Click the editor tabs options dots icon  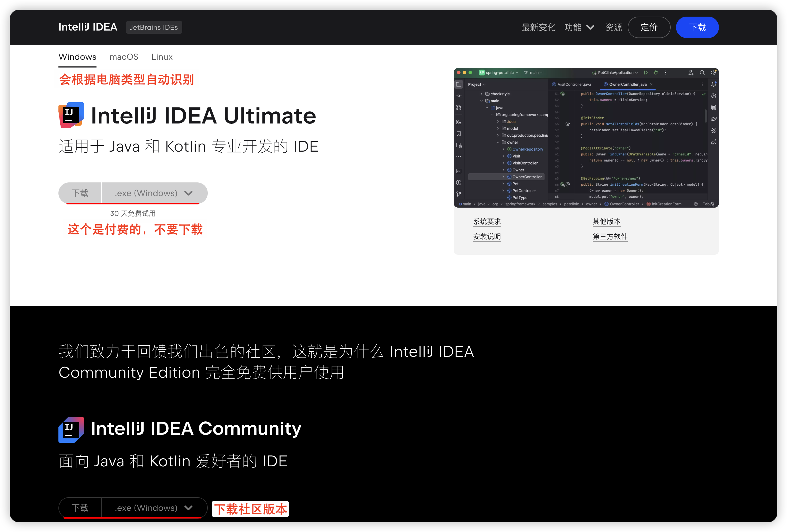coord(702,84)
